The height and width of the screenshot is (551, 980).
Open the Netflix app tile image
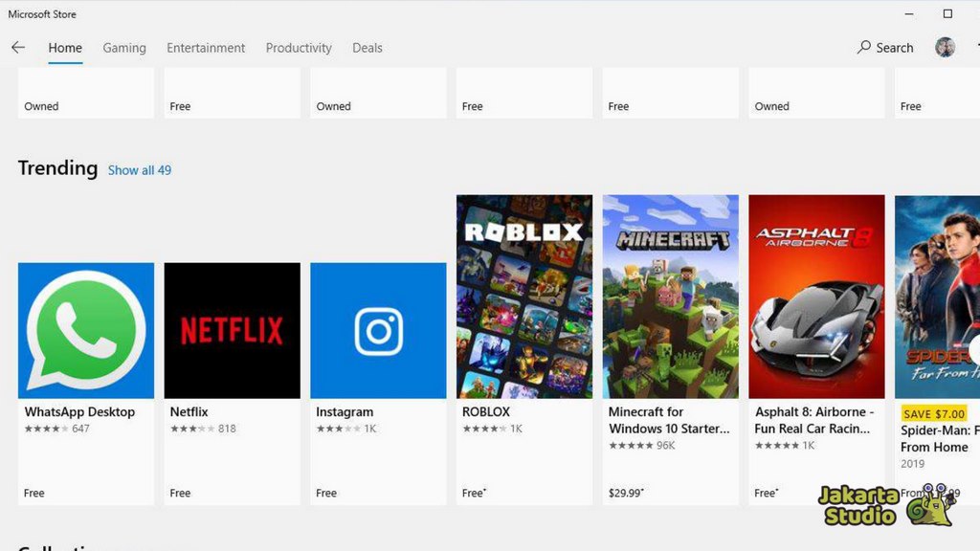[x=232, y=330]
